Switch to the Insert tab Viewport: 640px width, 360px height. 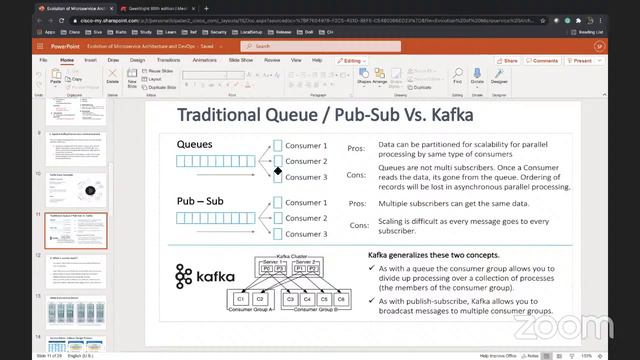tap(91, 60)
